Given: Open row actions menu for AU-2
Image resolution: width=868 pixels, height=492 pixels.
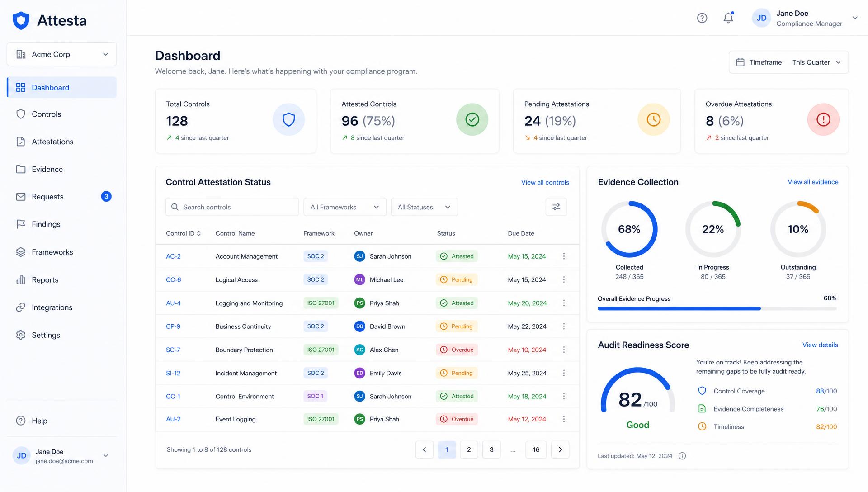Looking at the screenshot, I should [x=564, y=419].
